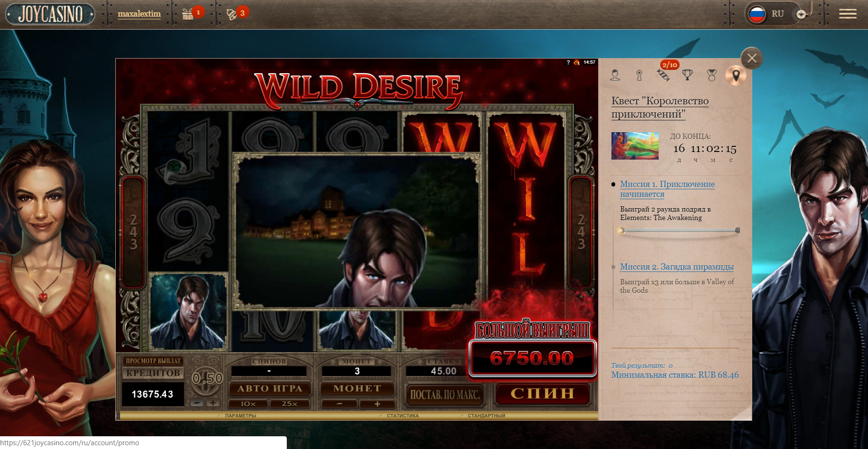
Task: Open the gift box notifications icon
Action: [188, 14]
